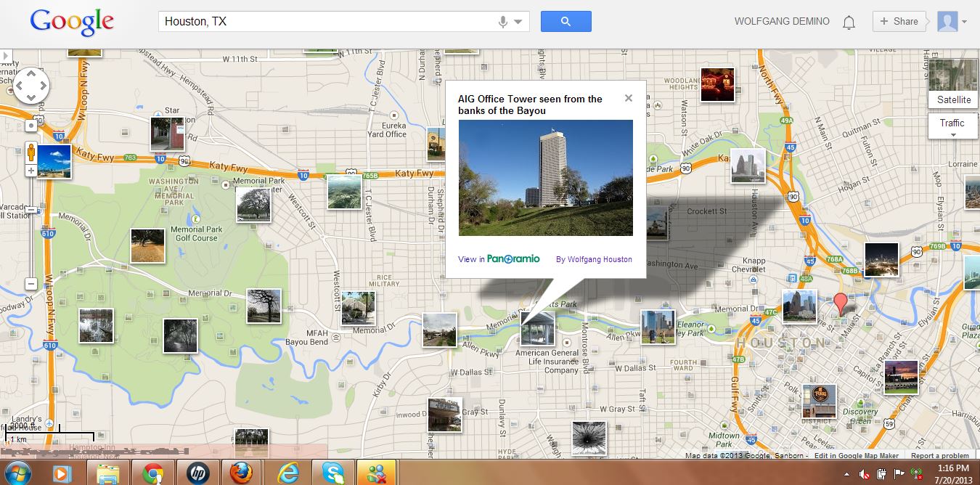Click the blue search magnifier button
This screenshot has width=980, height=485.
(x=566, y=21)
